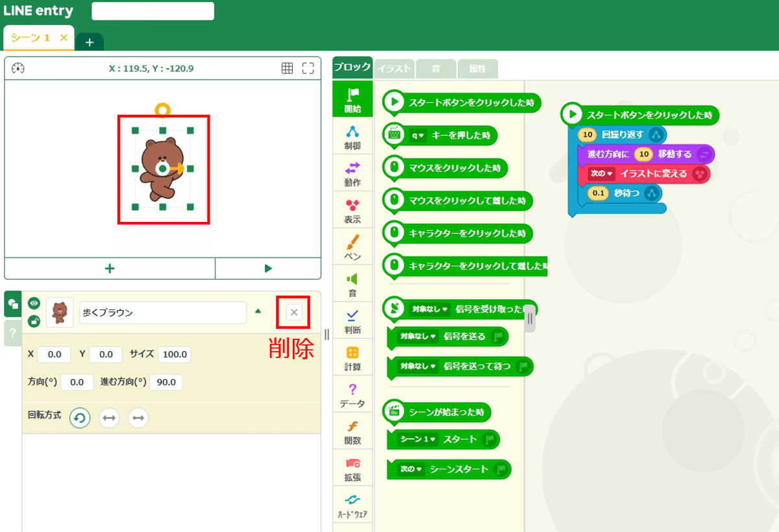Open 対象なし dropdown in 信号を受け取った block
Viewport: 779px width, 532px height.
click(x=430, y=309)
